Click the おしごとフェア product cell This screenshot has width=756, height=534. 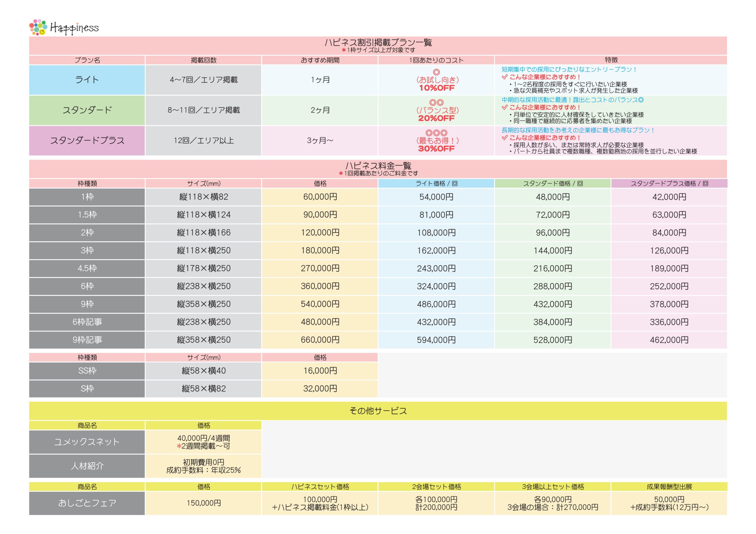click(87, 503)
